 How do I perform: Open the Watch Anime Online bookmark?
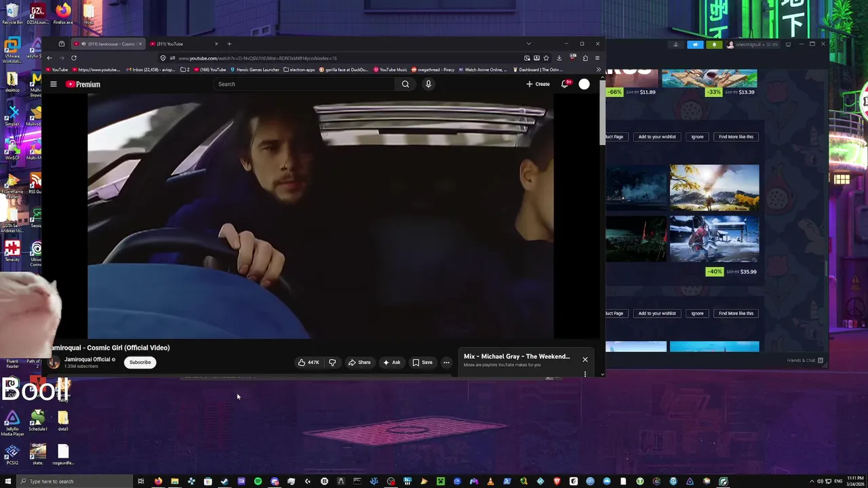[484, 69]
